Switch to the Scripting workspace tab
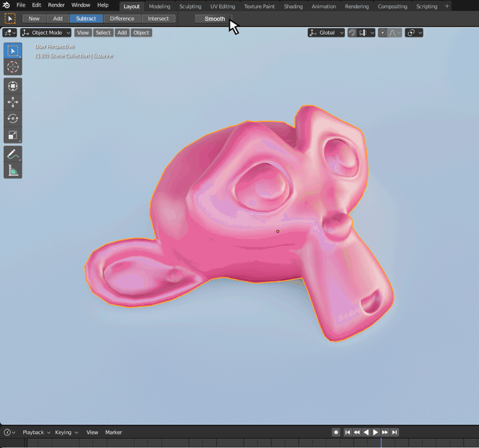This screenshot has height=448, width=479. click(427, 7)
